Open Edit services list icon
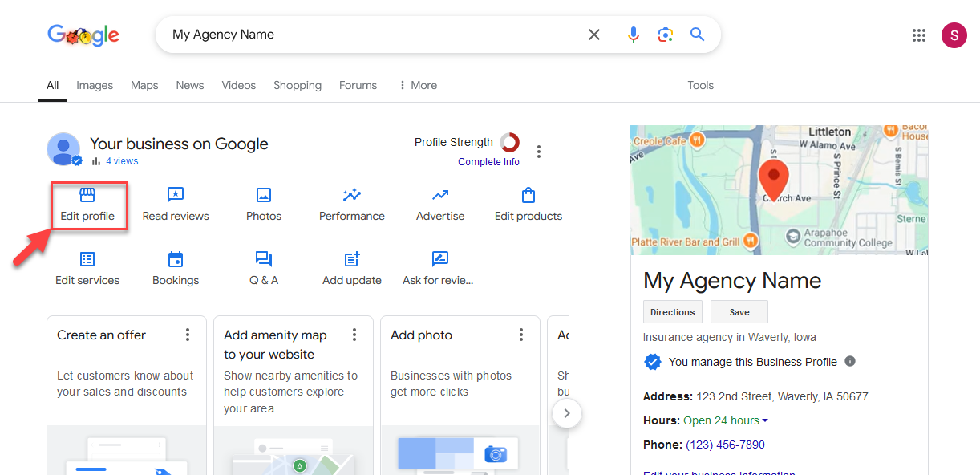Image resolution: width=980 pixels, height=475 pixels. (87, 259)
